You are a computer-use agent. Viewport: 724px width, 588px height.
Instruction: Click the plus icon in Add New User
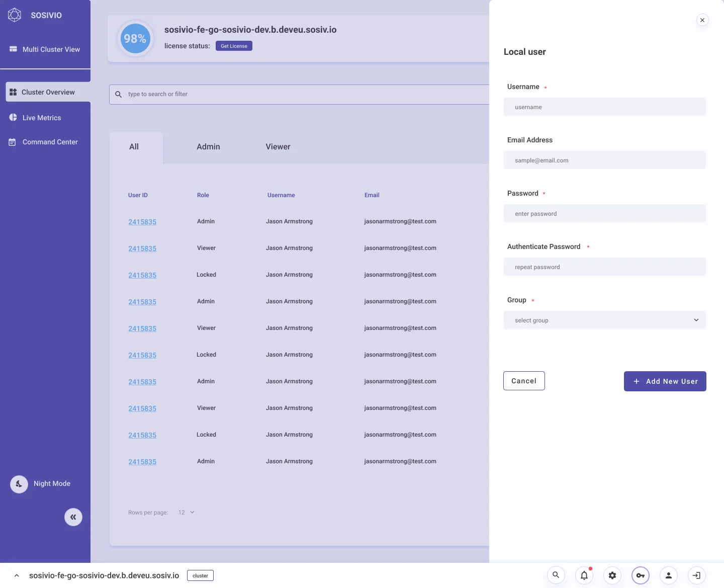[x=637, y=381]
